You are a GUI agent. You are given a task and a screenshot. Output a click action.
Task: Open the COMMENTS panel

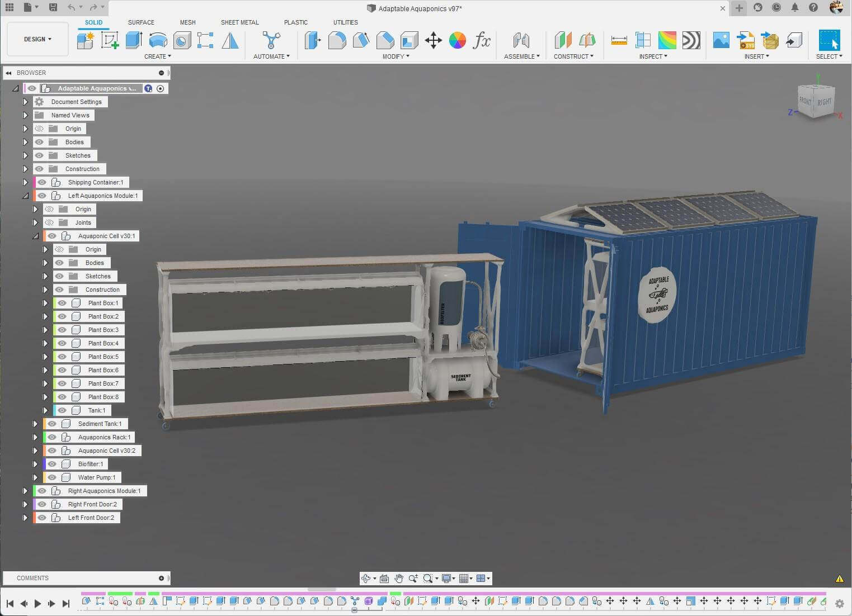point(32,578)
